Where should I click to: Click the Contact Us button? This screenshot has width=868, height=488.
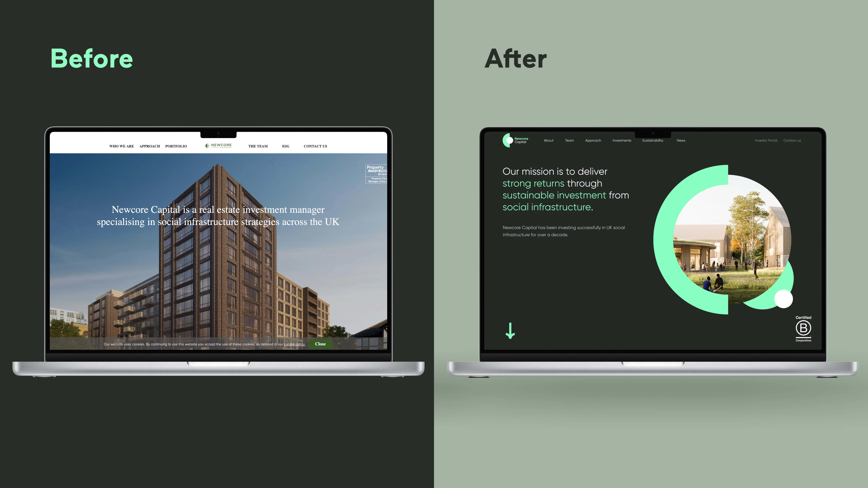click(x=315, y=146)
